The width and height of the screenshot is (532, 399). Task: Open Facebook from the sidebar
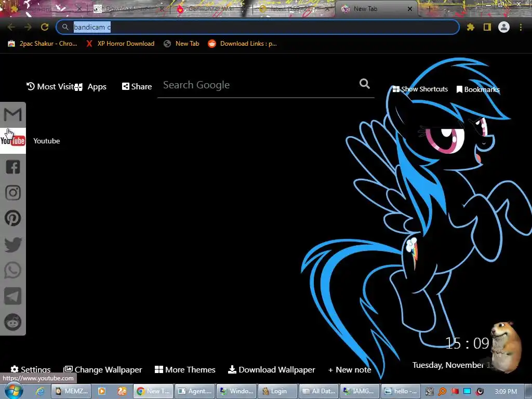click(13, 167)
